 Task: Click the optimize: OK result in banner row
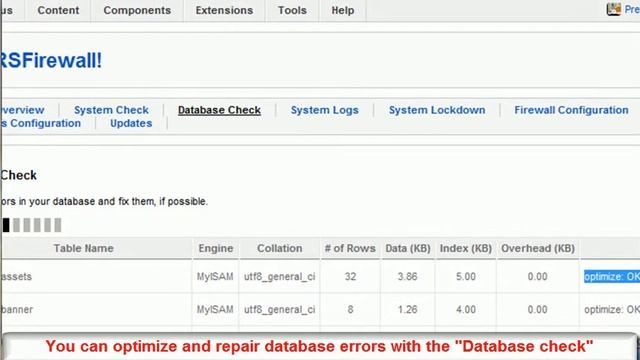coord(612,309)
